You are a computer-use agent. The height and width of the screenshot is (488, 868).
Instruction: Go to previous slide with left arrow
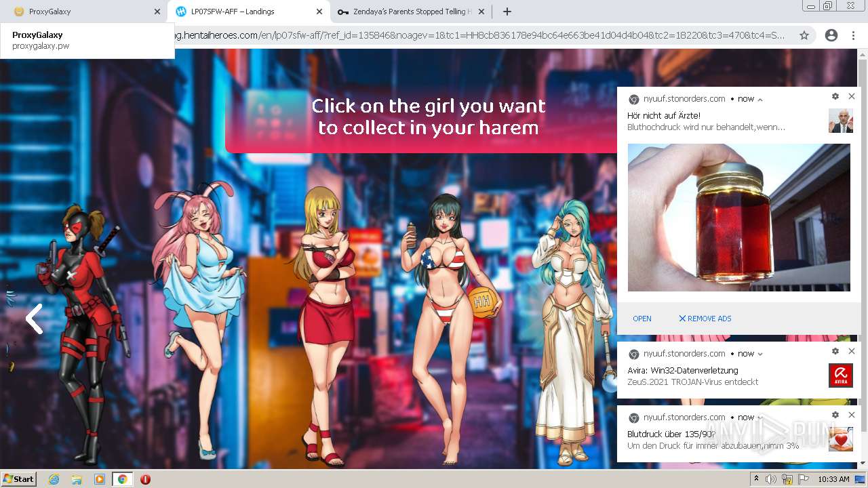pyautogui.click(x=34, y=319)
